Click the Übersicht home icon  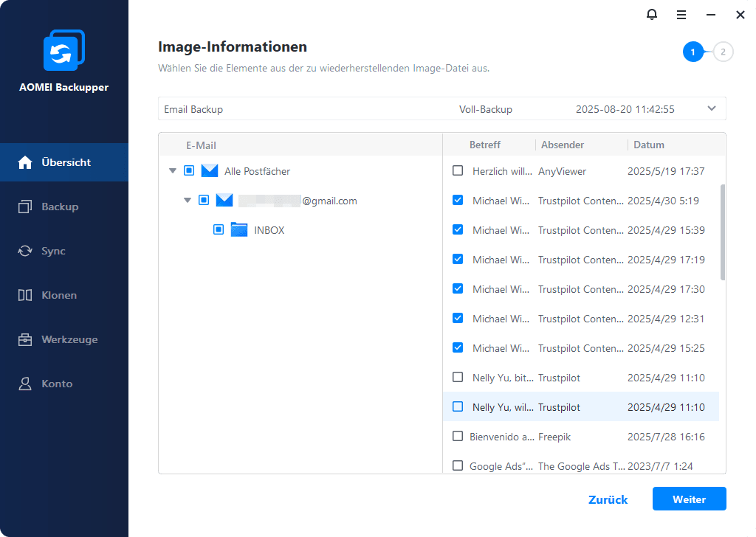point(25,162)
